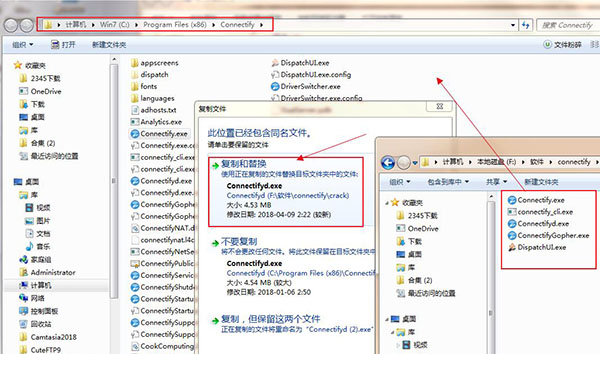600x368 pixels.
Task: Click the back arrow in the connectify window
Action: point(388,163)
